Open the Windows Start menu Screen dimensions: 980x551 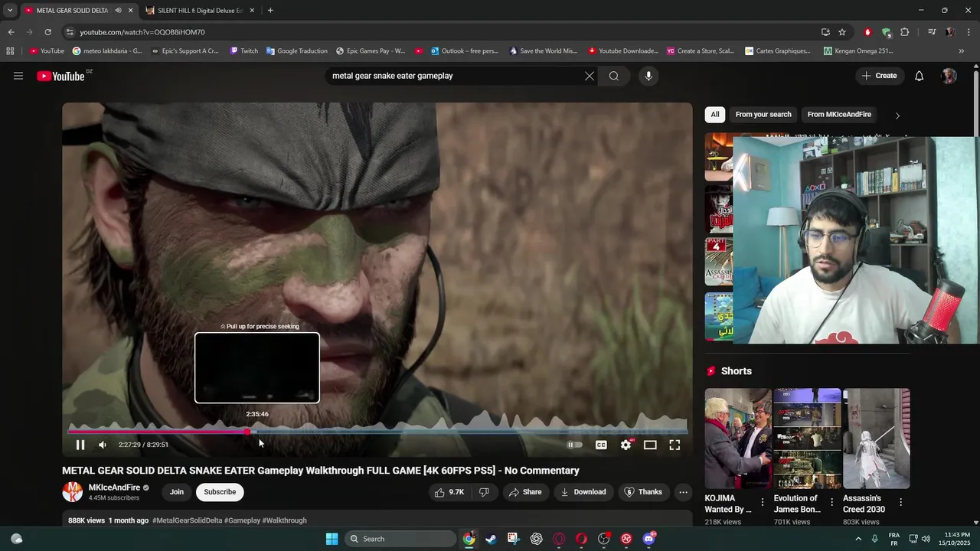pos(332,539)
